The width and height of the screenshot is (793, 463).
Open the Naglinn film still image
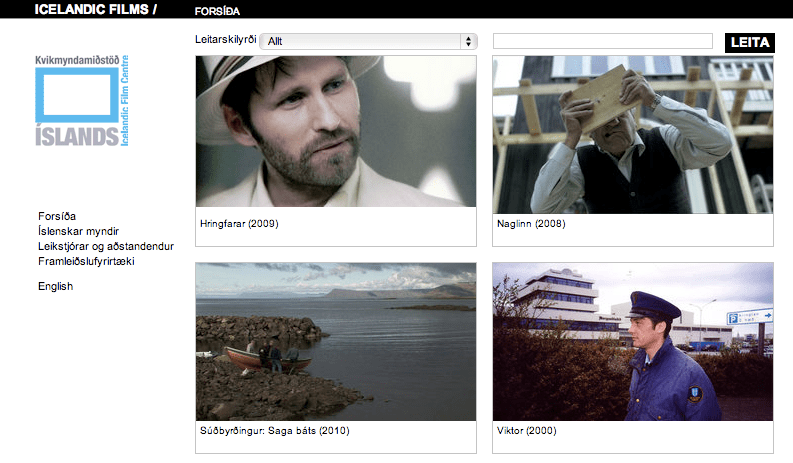click(x=633, y=134)
